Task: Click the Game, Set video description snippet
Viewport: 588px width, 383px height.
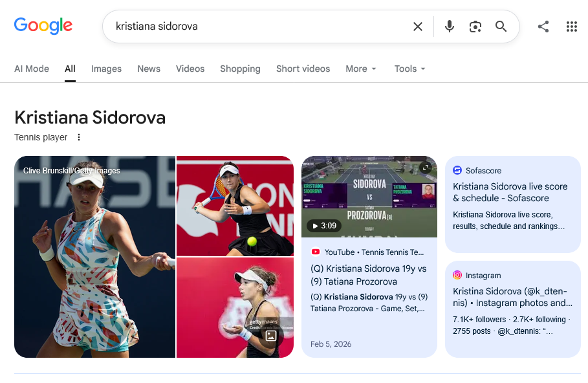Action: (x=369, y=302)
